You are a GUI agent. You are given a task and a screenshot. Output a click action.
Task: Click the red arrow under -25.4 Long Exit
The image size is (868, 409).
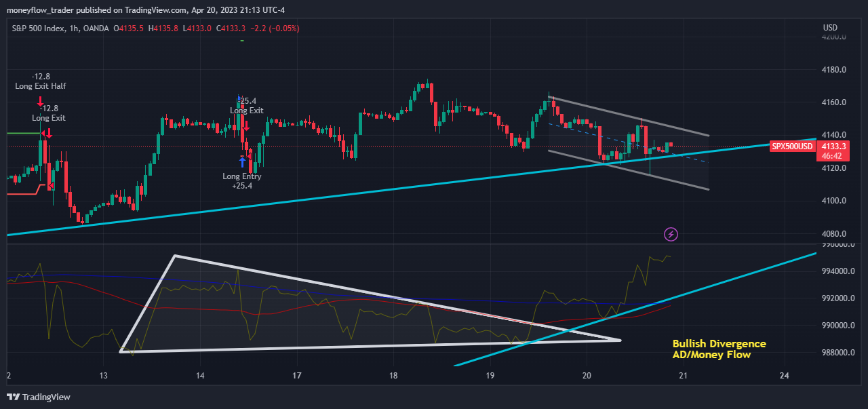click(246, 125)
